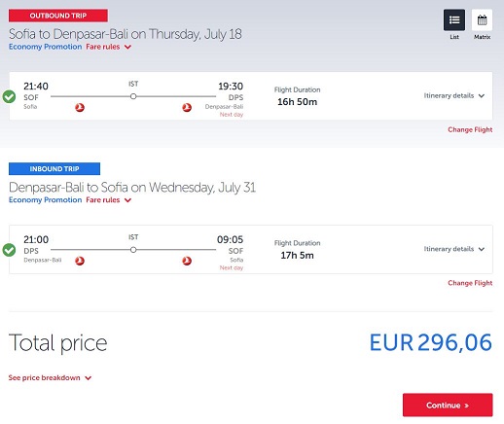Expand outbound Itinerary details
Screen dimensions: 504x424
click(x=454, y=95)
